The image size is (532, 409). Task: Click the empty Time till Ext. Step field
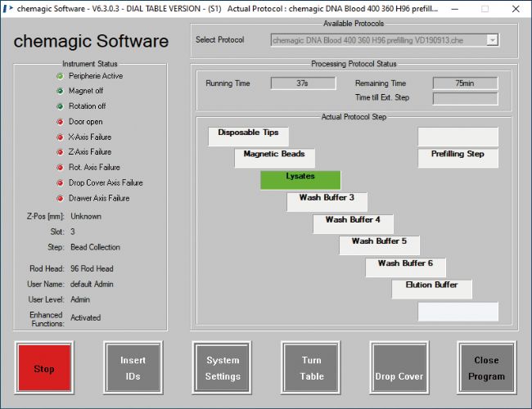466,98
